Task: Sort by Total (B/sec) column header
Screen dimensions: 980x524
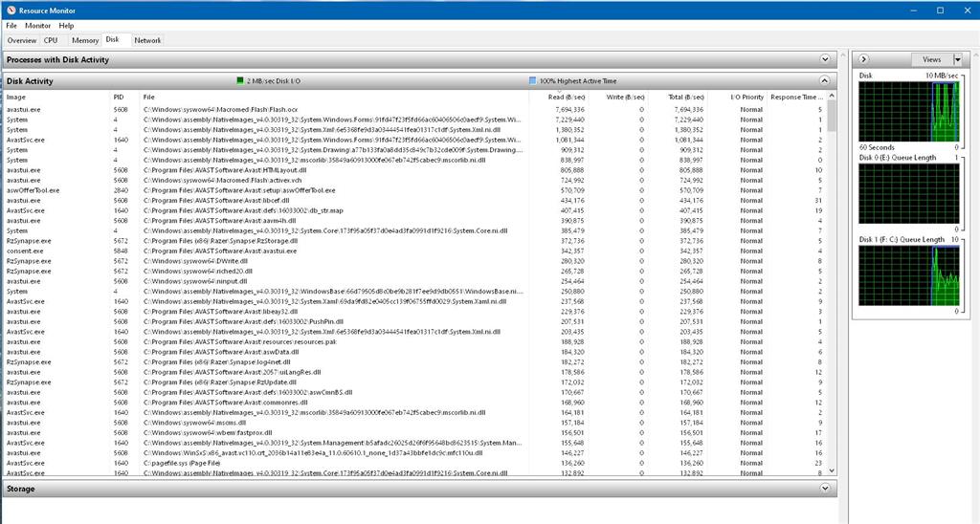Action: point(678,97)
